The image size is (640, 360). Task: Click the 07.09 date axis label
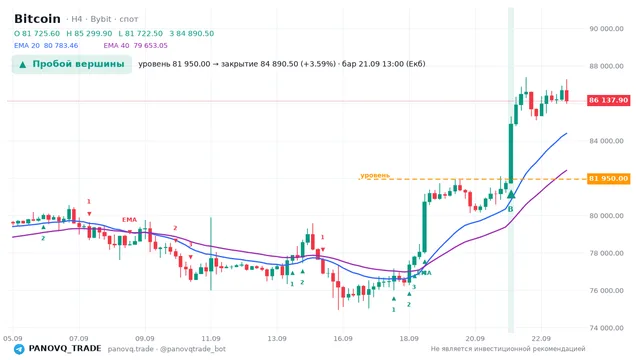[x=79, y=339]
